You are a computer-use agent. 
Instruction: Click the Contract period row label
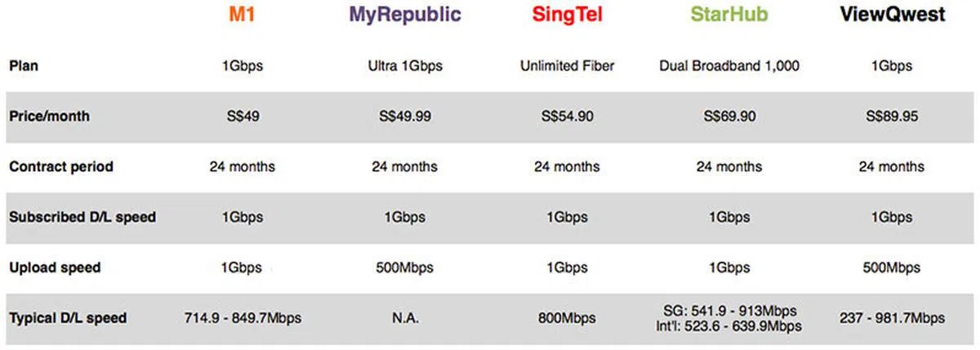(x=61, y=166)
